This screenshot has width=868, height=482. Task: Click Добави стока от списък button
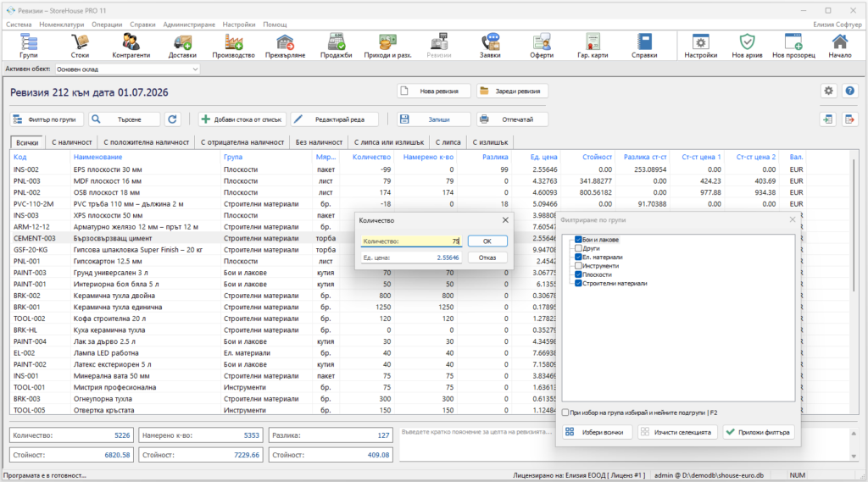click(x=242, y=119)
